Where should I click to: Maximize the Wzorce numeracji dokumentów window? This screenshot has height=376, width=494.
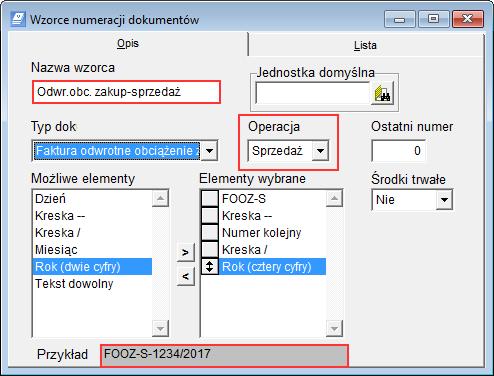pyautogui.click(x=433, y=19)
